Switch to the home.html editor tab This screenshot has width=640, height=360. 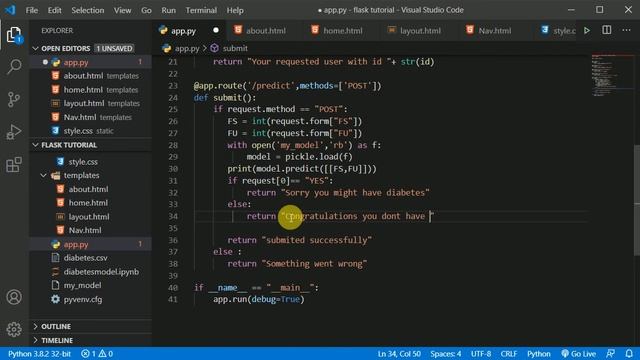tap(342, 31)
